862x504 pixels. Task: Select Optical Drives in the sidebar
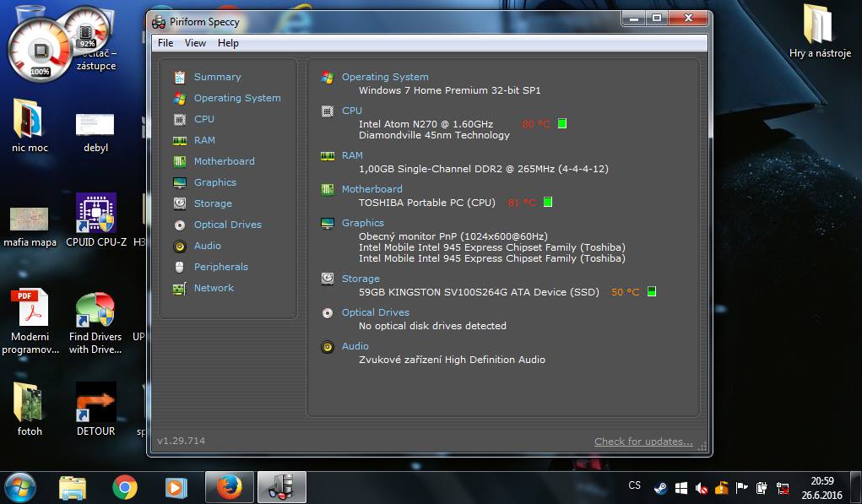click(228, 225)
